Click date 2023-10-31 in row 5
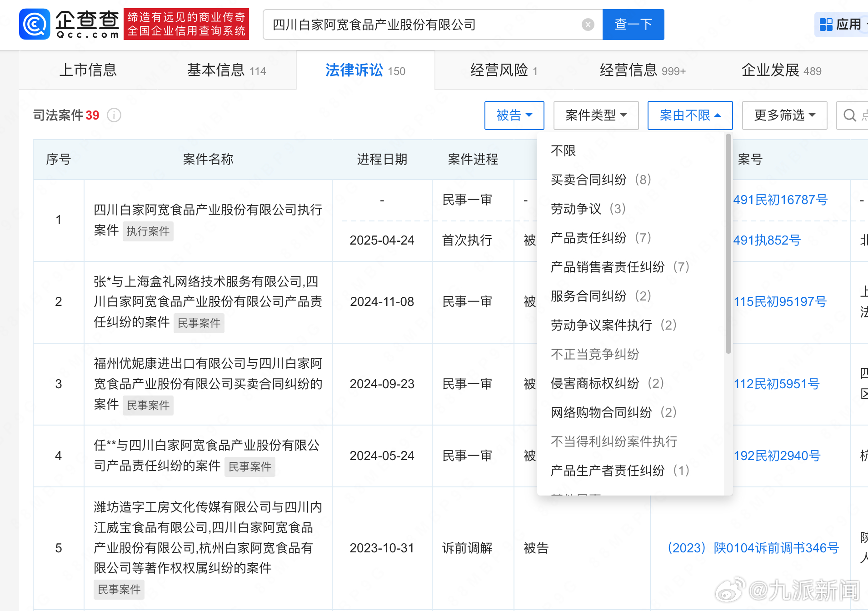Screen dimensions: 868x611 point(382,548)
